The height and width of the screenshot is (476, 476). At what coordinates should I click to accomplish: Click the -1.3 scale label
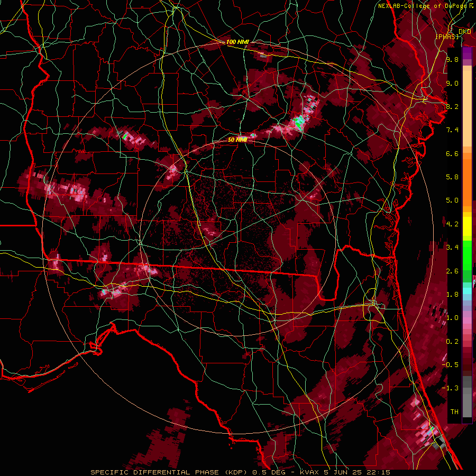(450, 388)
